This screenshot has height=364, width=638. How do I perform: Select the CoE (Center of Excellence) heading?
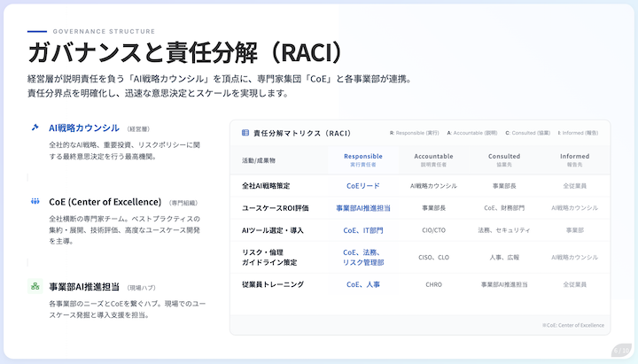pos(105,202)
